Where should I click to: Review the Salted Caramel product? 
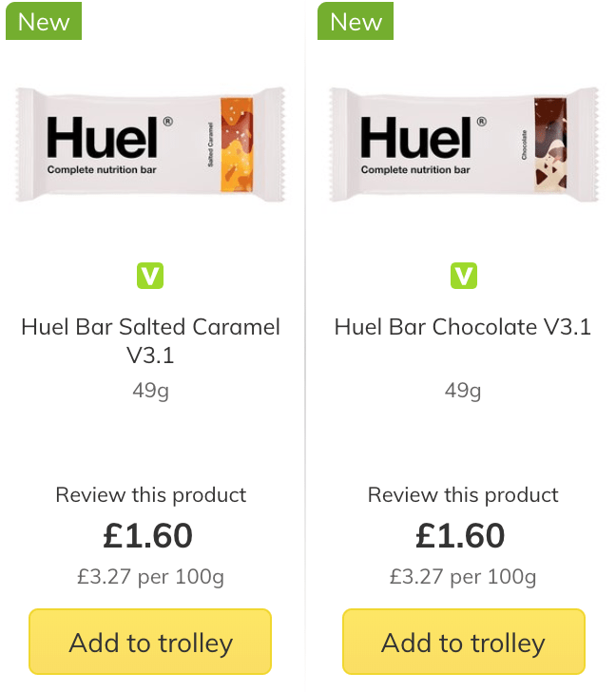150,494
